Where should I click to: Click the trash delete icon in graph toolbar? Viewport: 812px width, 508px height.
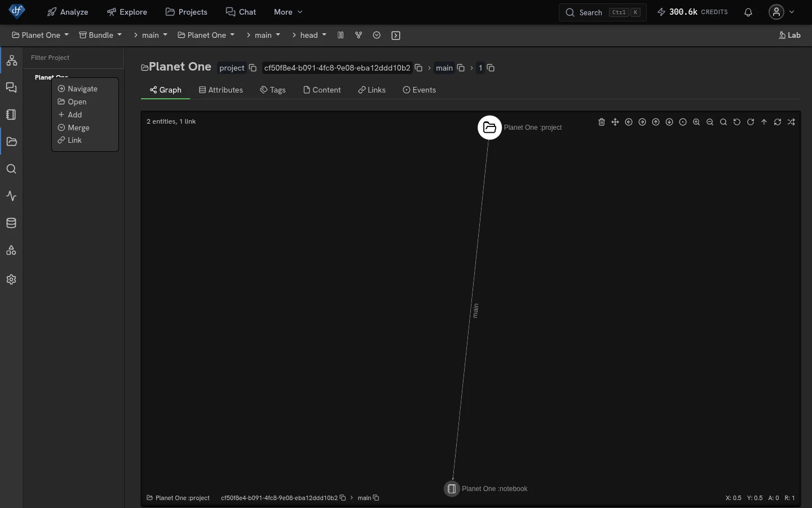(x=602, y=122)
